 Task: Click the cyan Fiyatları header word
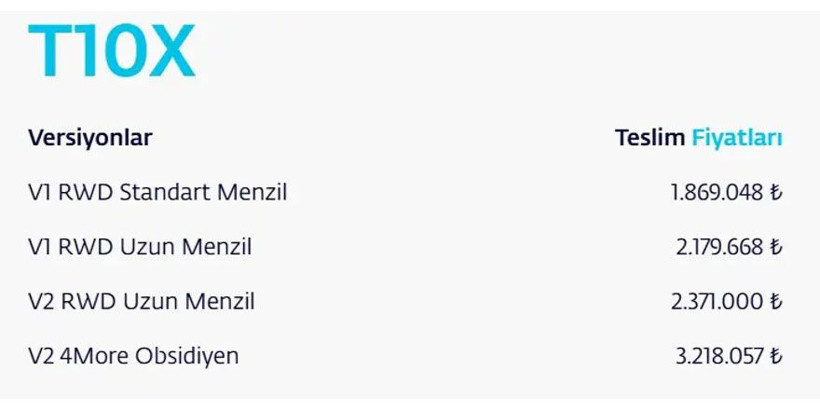(x=737, y=137)
